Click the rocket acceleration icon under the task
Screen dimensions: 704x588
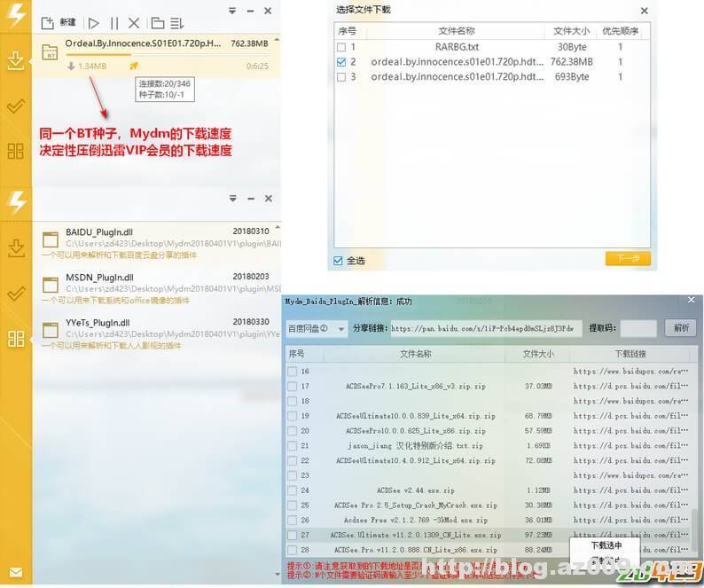(133, 66)
